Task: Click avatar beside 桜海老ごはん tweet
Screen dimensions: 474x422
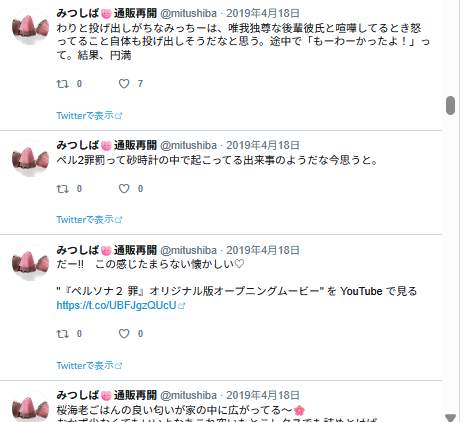Action: click(30, 406)
